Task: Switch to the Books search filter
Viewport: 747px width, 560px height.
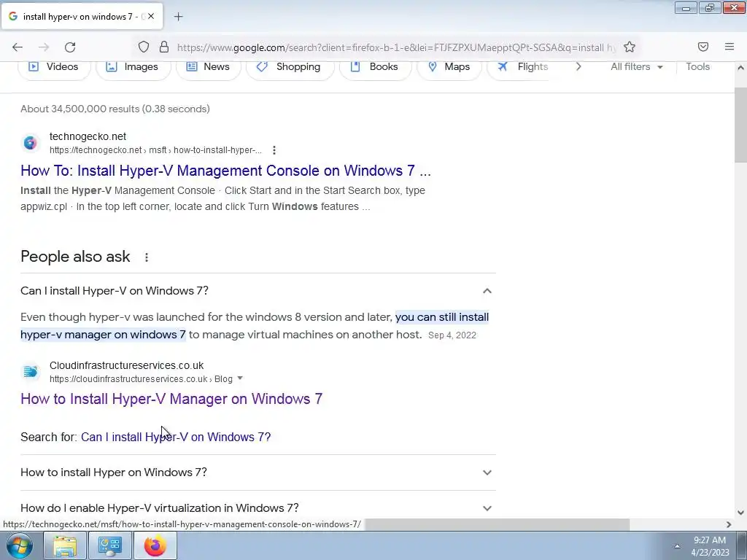Action: tap(375, 67)
